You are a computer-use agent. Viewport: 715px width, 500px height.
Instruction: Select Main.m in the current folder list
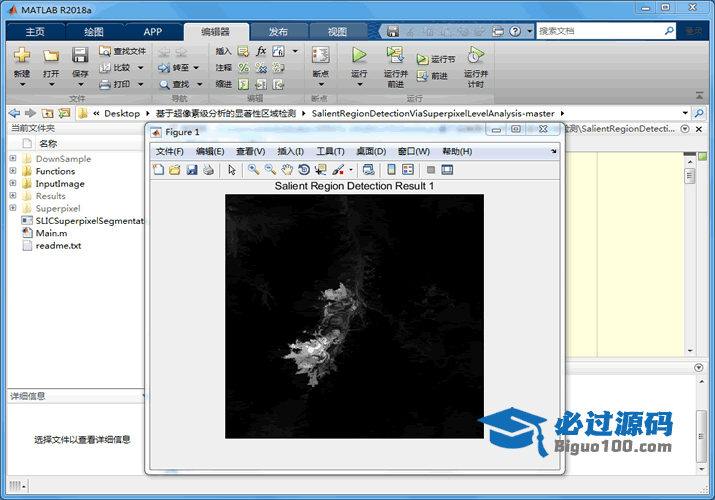51,233
